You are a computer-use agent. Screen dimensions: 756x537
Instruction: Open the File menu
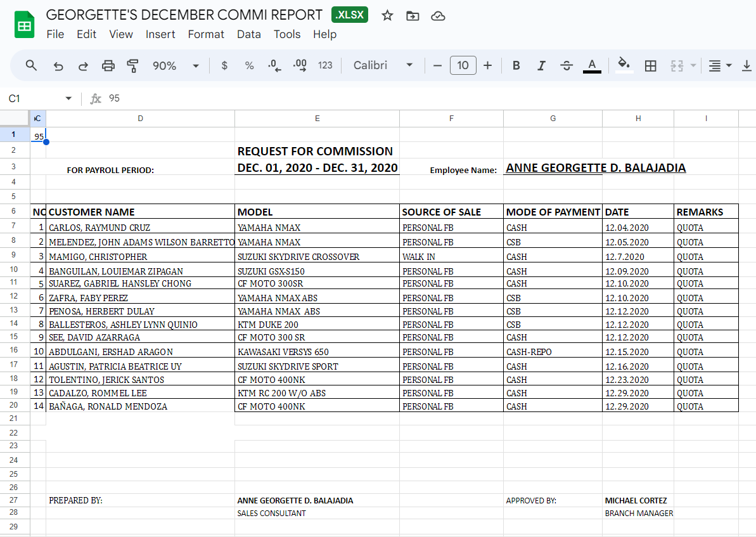(55, 34)
